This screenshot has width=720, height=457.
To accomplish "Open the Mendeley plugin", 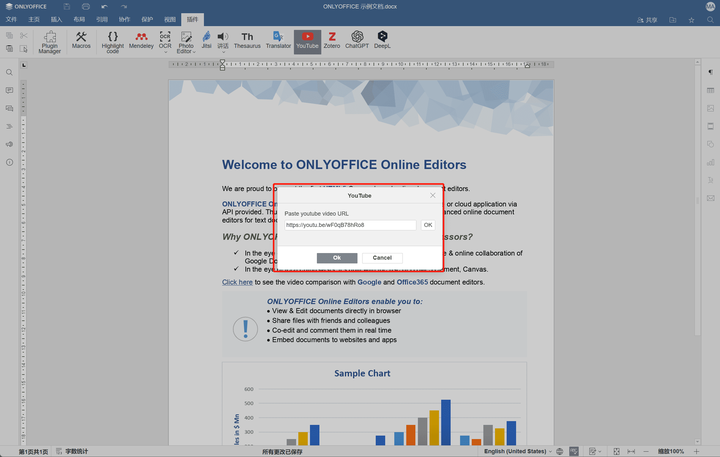I will coord(141,40).
